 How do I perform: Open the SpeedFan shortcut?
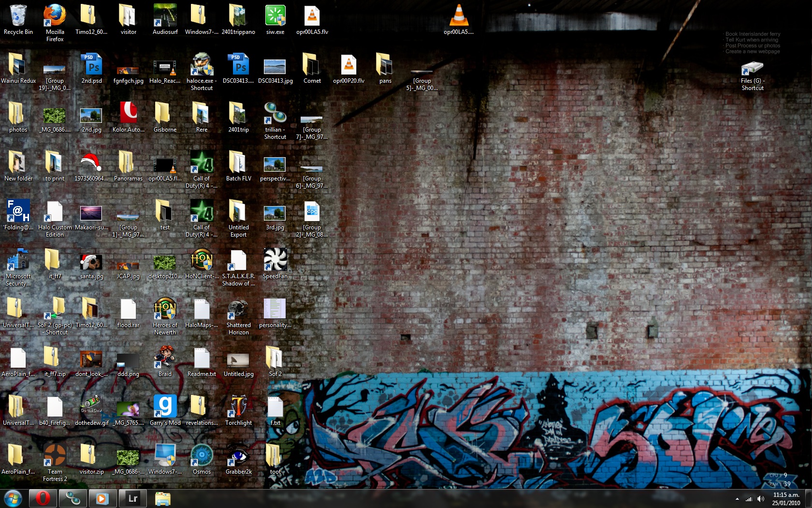[x=275, y=260]
